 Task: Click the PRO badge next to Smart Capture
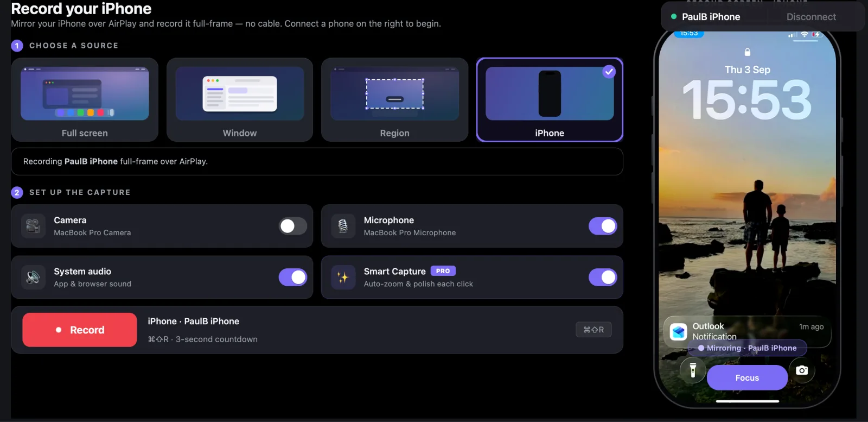(443, 271)
